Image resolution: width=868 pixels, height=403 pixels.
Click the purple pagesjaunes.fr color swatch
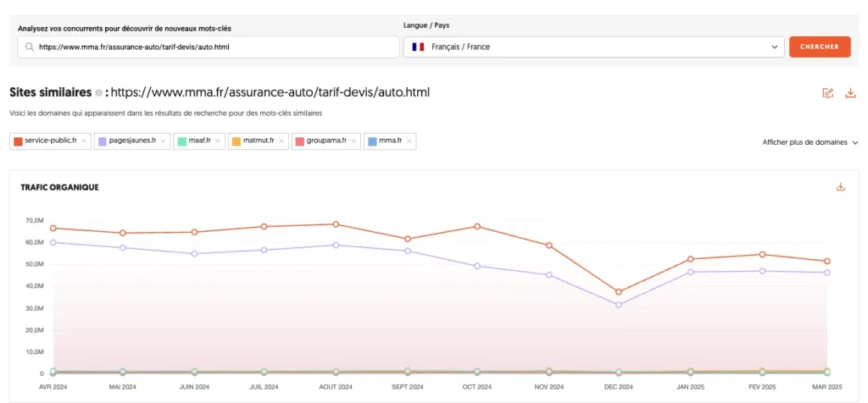coord(103,141)
